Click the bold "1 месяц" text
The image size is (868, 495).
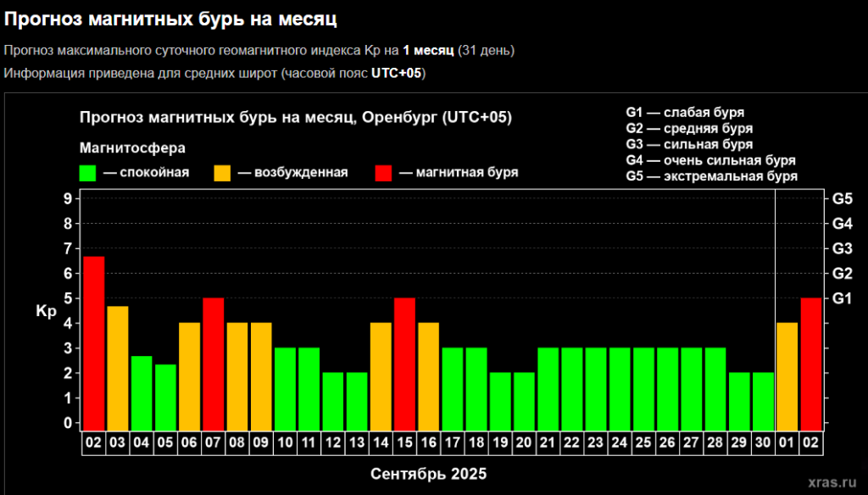[x=428, y=51]
